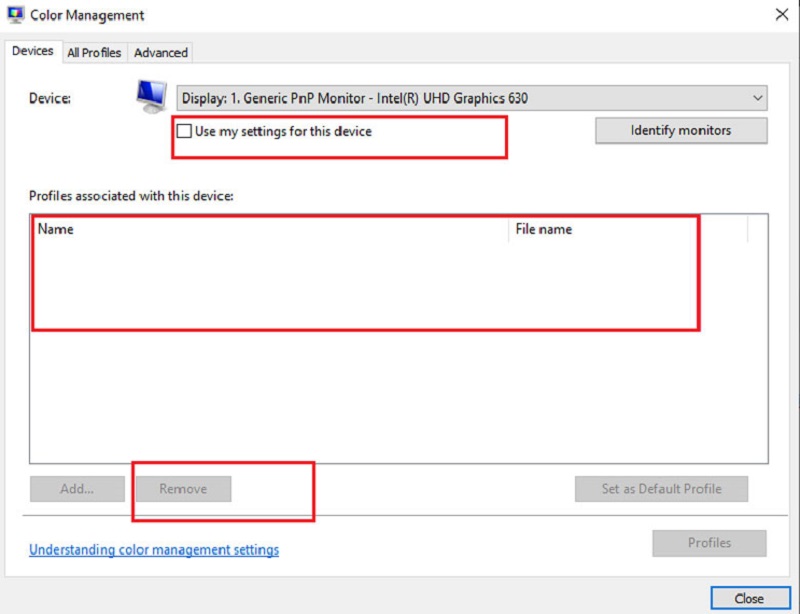Click the Close button
800x614 pixels.
tap(749, 596)
